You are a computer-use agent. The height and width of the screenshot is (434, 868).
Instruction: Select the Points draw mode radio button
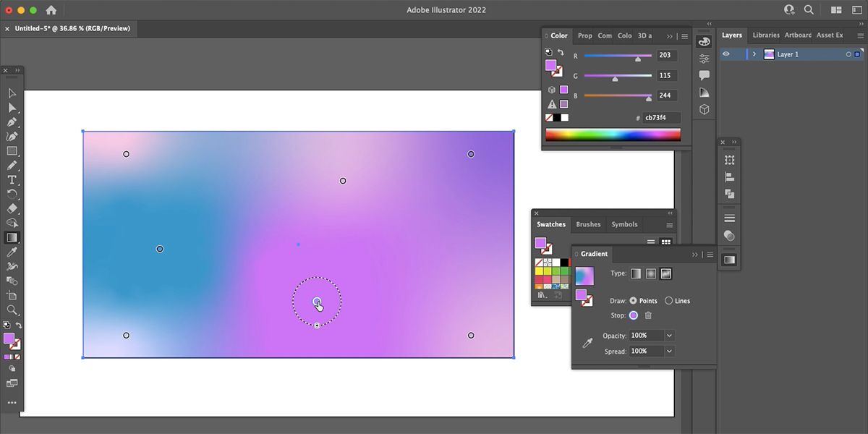(x=633, y=301)
